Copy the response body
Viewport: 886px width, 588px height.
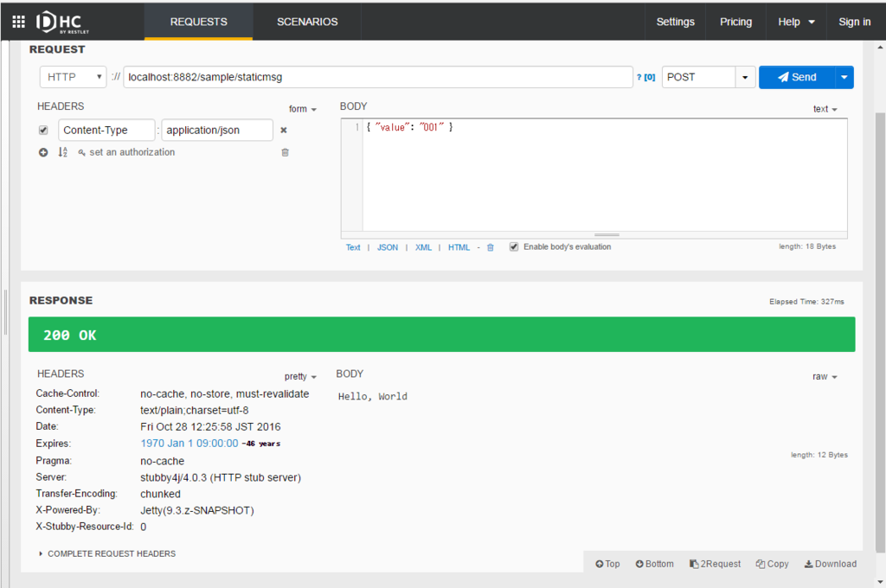coord(772,564)
